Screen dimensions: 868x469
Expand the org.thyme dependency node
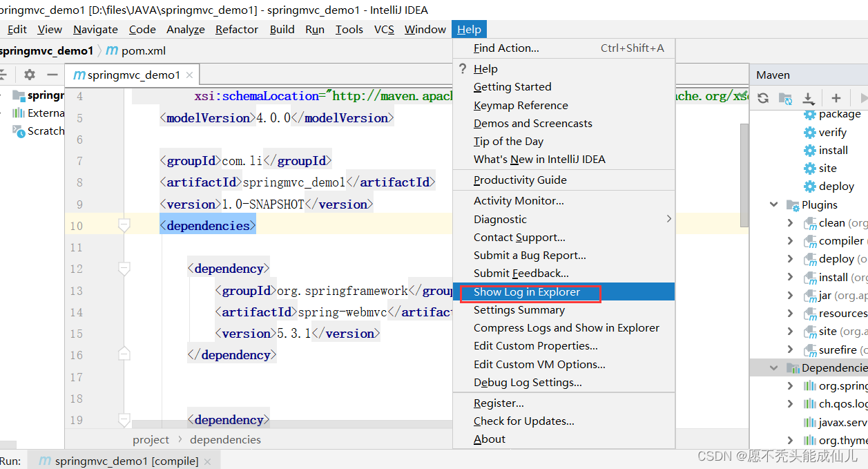(791, 440)
